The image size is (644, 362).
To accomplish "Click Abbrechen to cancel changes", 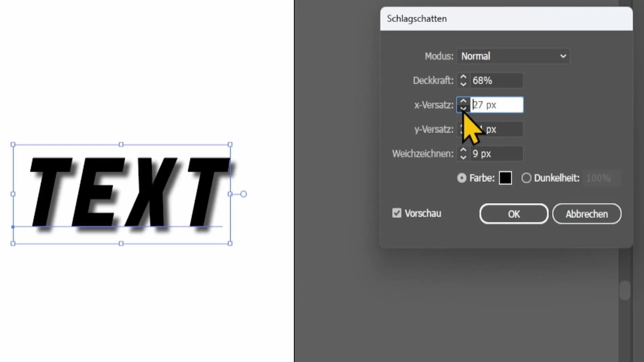I will (x=587, y=214).
